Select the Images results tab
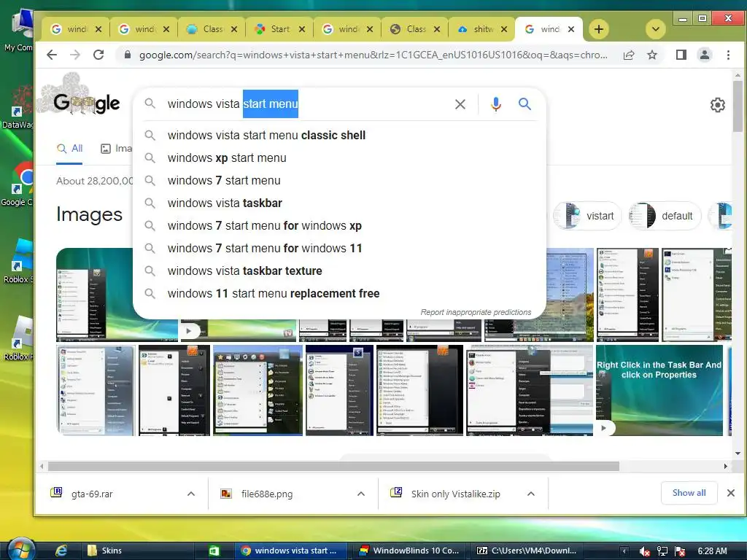 pos(116,148)
